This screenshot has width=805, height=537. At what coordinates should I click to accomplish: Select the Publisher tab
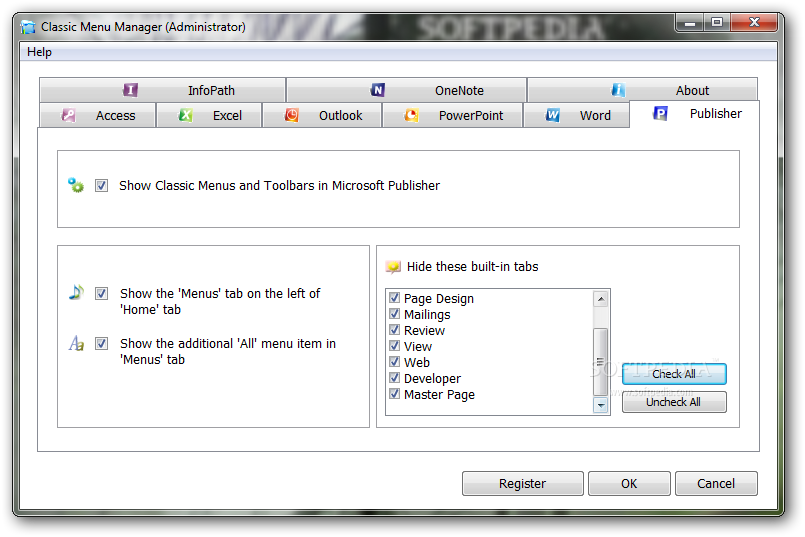[695, 113]
